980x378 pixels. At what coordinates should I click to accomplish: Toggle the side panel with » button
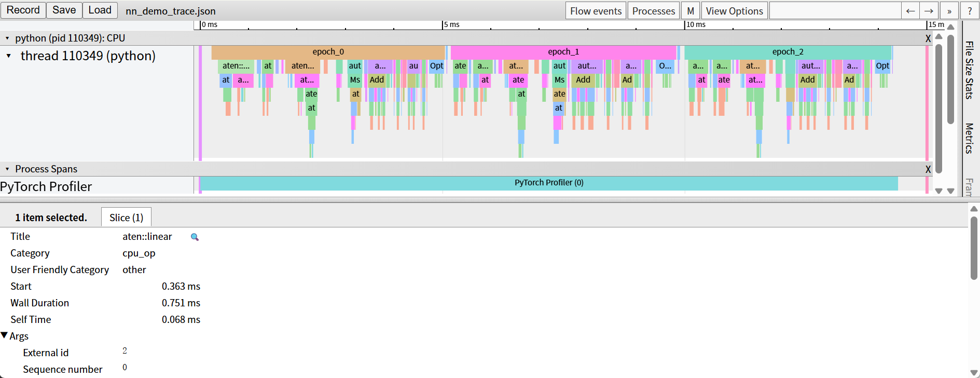pyautogui.click(x=949, y=11)
